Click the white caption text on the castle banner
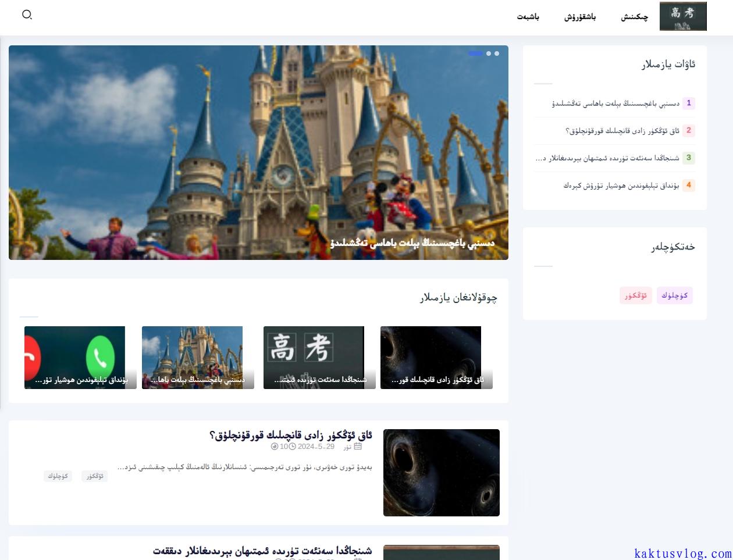 click(x=412, y=243)
